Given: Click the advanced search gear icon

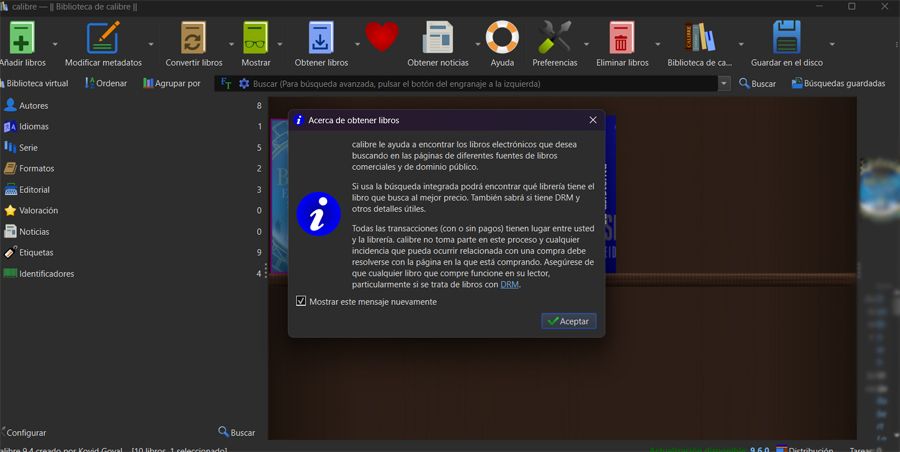Looking at the screenshot, I should point(244,84).
